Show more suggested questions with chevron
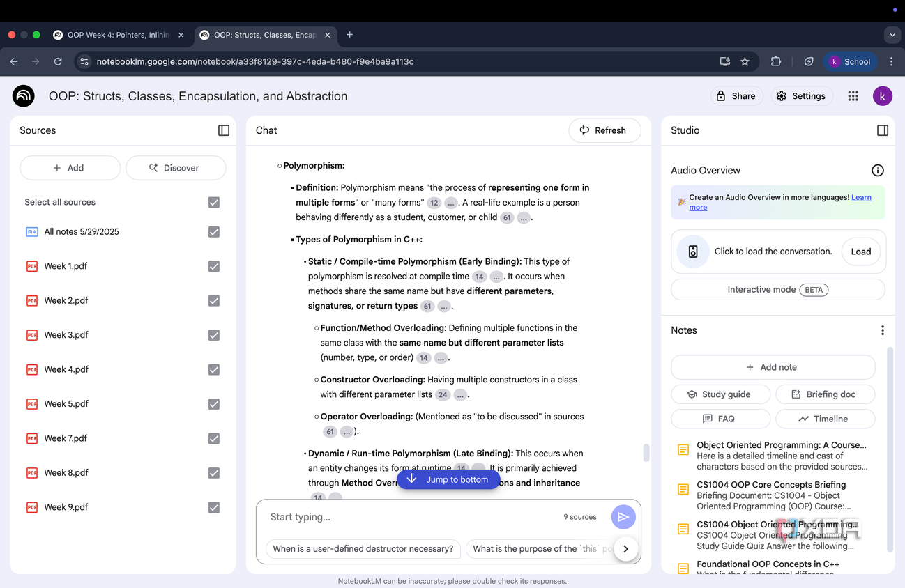905x588 pixels. pos(625,549)
